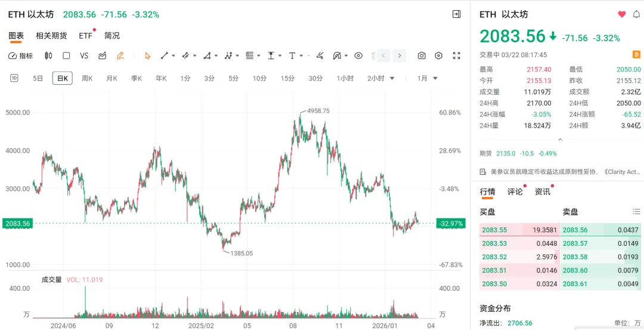
Task: Open the 2小时 period dropdown
Action: point(380,79)
